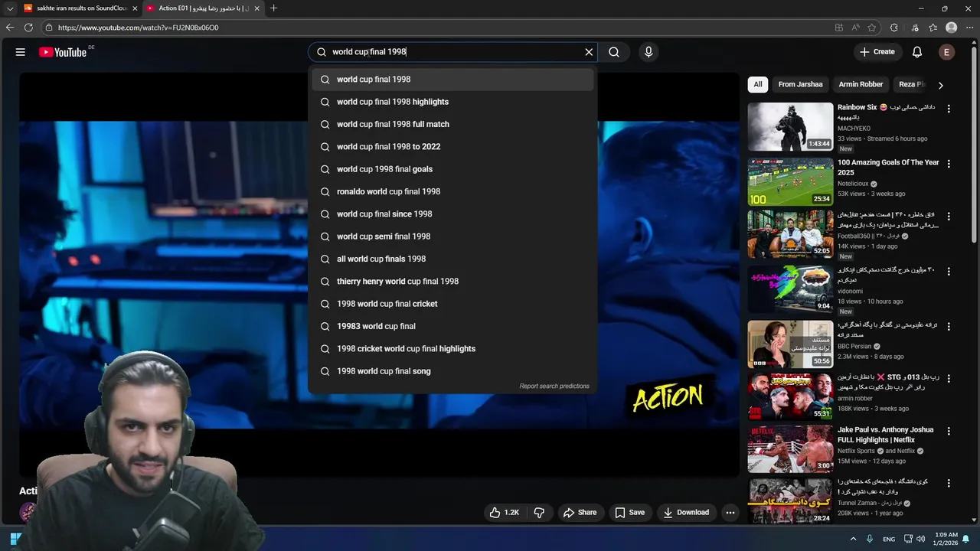Screen dimensions: 980x551
Task: Select the All filter chip
Action: coord(758,84)
